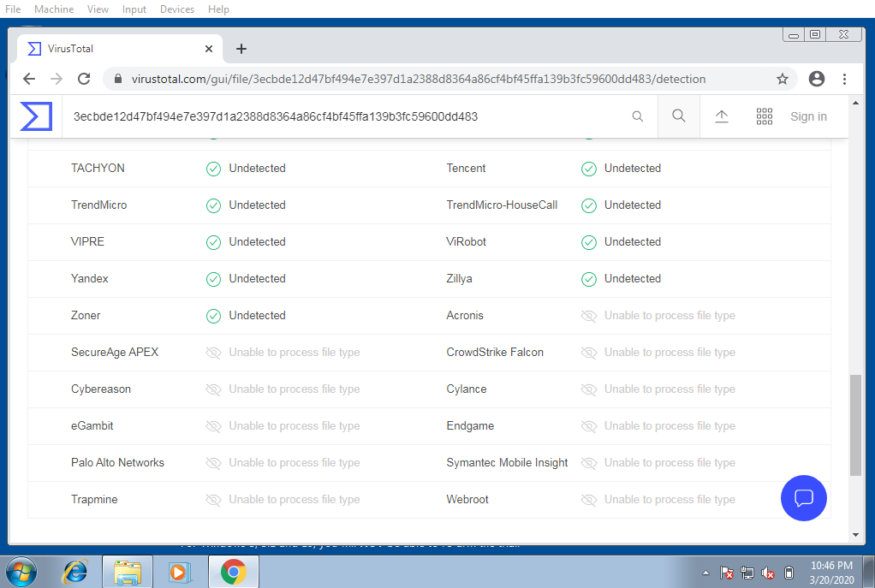Go back with browser back arrow
875x588 pixels.
(29, 79)
